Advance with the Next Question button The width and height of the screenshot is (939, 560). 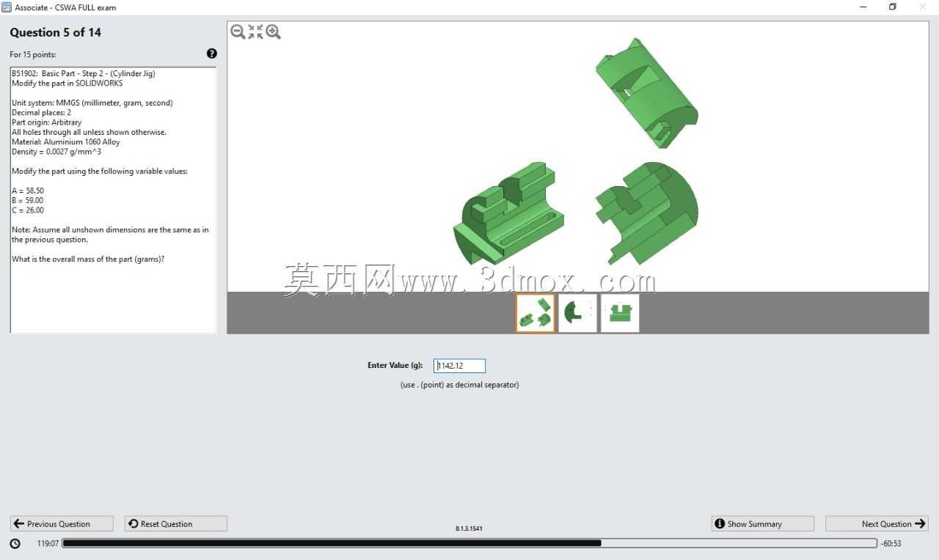coord(877,523)
